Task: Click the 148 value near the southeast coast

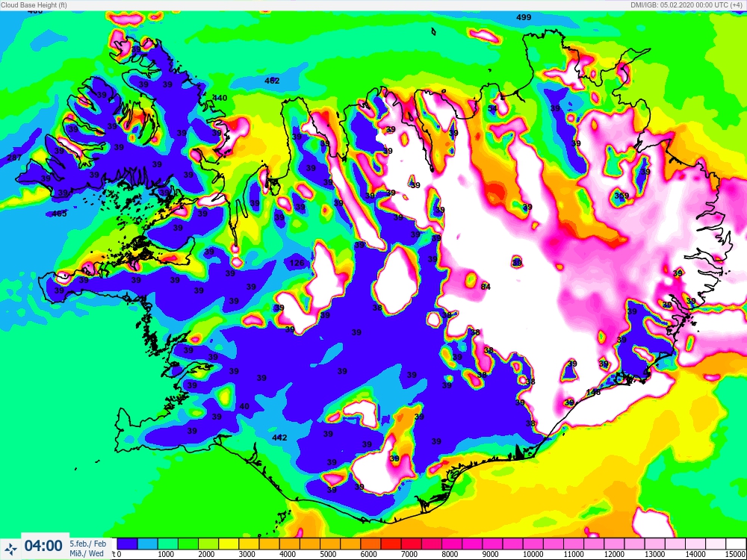Action: (x=593, y=392)
